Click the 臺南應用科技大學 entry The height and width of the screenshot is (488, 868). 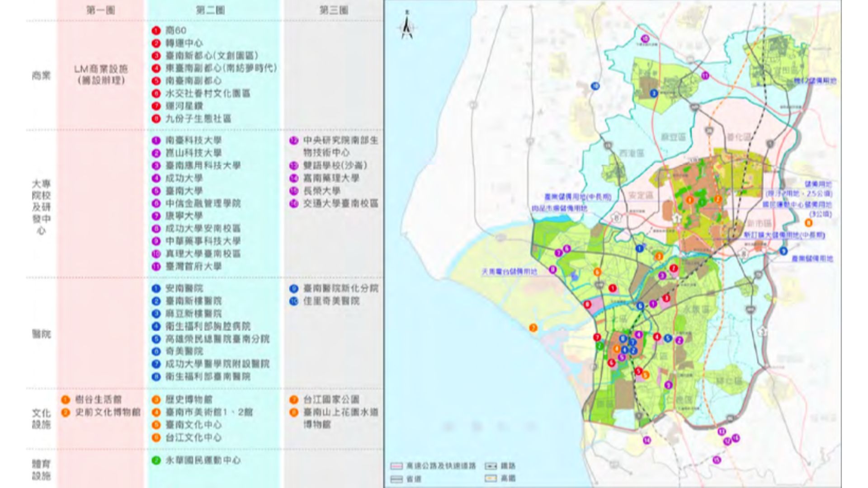click(x=203, y=166)
